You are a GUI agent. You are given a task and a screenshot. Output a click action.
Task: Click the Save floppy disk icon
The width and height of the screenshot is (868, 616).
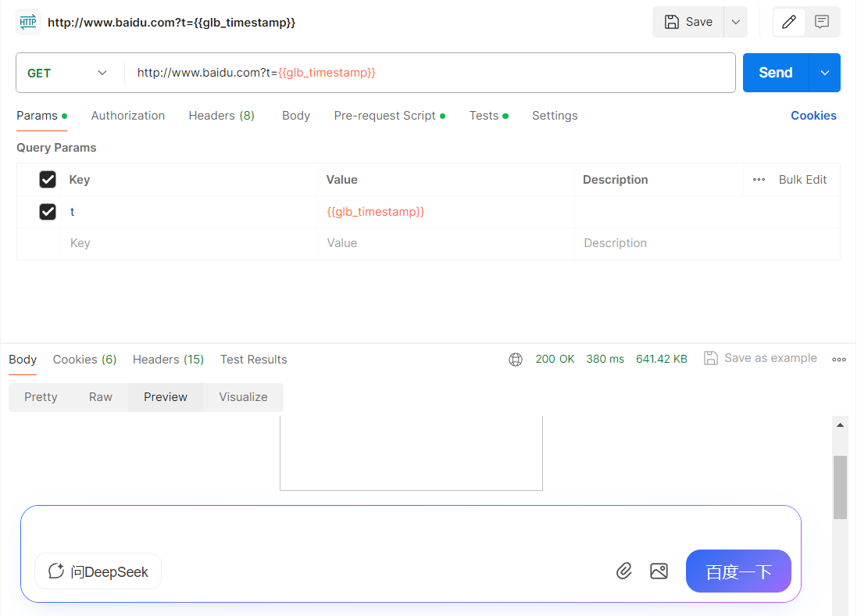(x=671, y=22)
